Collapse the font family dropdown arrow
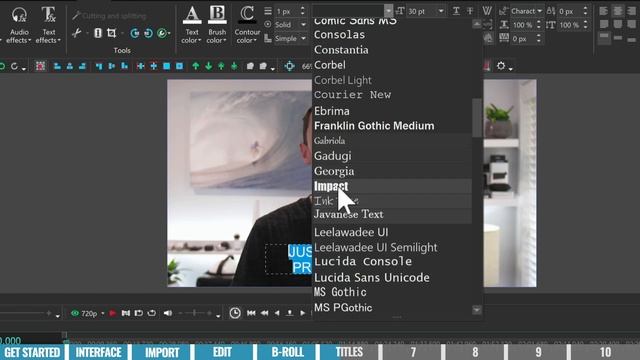The width and height of the screenshot is (640, 360). pos(388,11)
